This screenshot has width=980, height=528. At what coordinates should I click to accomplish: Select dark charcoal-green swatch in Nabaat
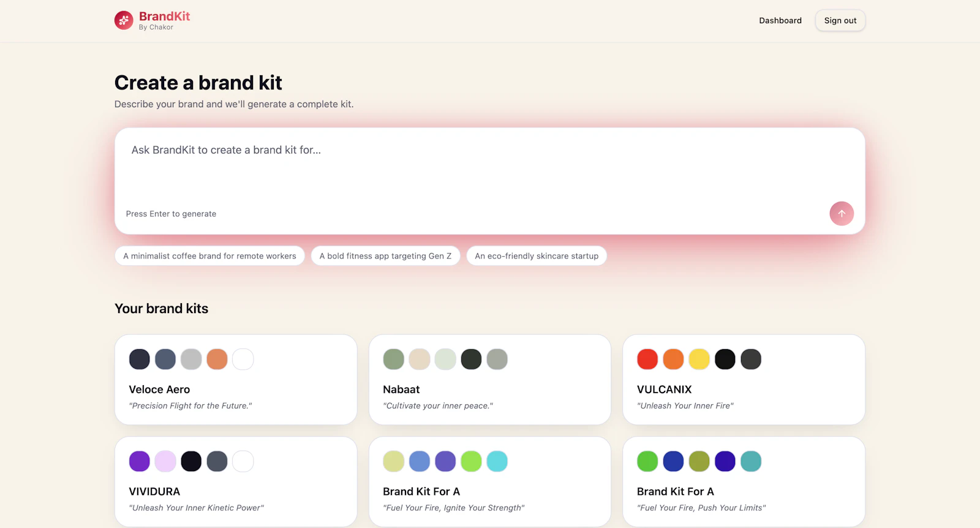coord(471,360)
